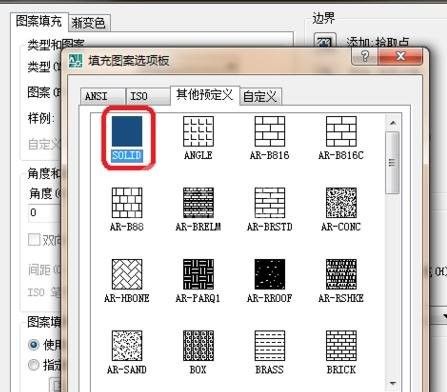Select the AR-PARQ1 parquet pattern
The width and height of the screenshot is (447, 392).
(198, 274)
